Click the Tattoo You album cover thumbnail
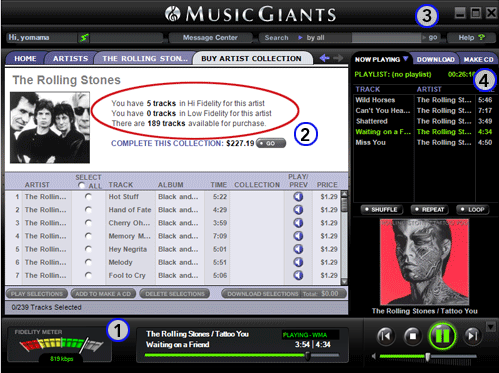Image resolution: width=499 pixels, height=373 pixels. (x=425, y=262)
